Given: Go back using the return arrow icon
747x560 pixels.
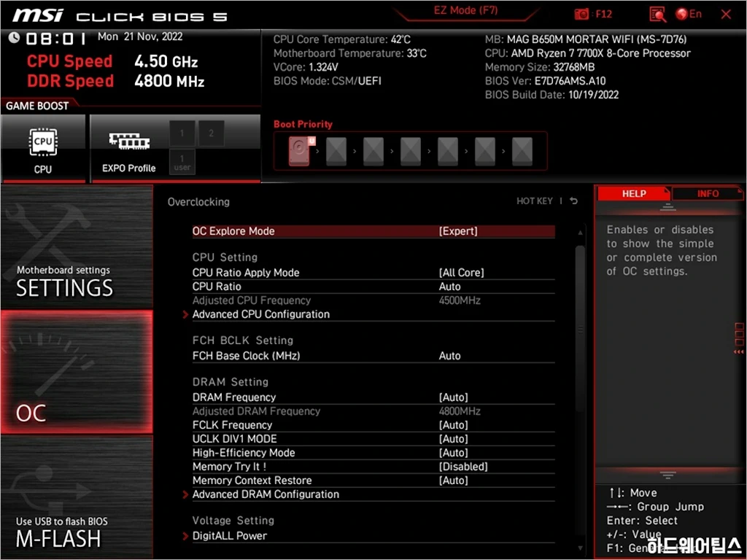Looking at the screenshot, I should (x=574, y=201).
